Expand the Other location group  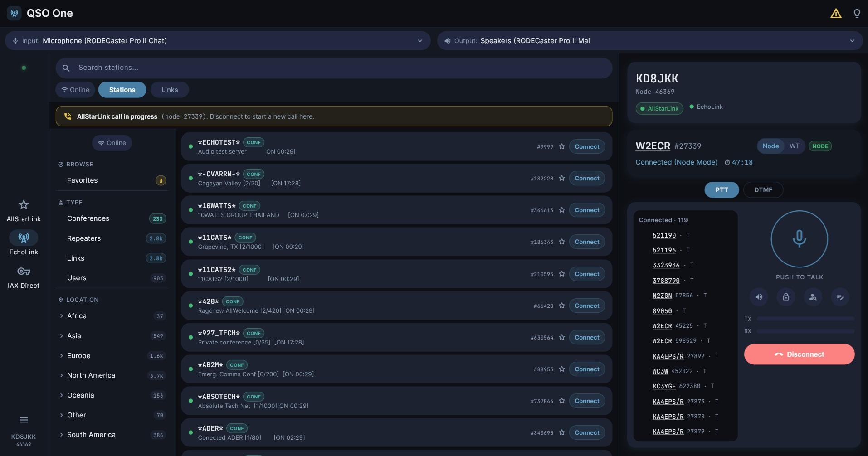pyautogui.click(x=112, y=415)
